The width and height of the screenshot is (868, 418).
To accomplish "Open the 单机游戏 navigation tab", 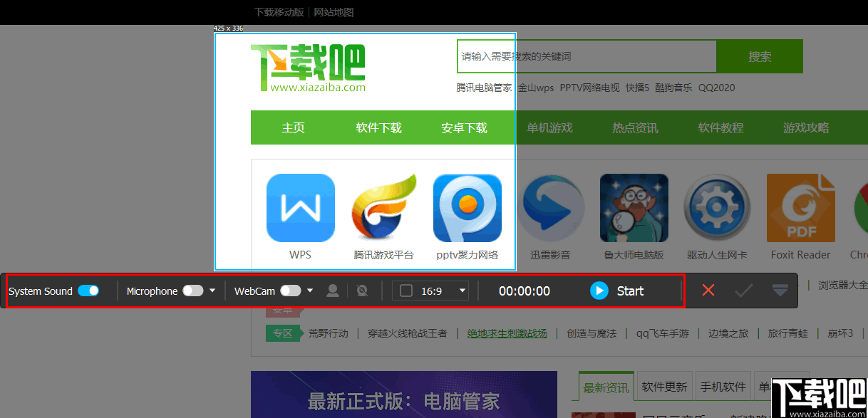I will point(549,128).
